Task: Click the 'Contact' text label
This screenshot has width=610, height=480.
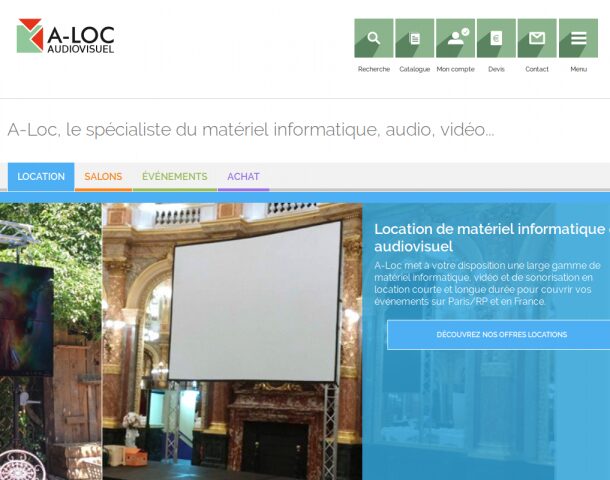Action: (537, 69)
